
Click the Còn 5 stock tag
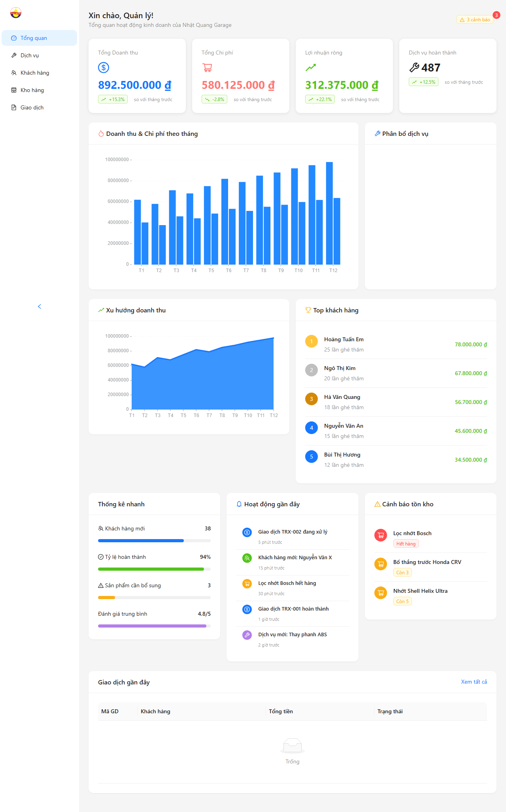(402, 601)
